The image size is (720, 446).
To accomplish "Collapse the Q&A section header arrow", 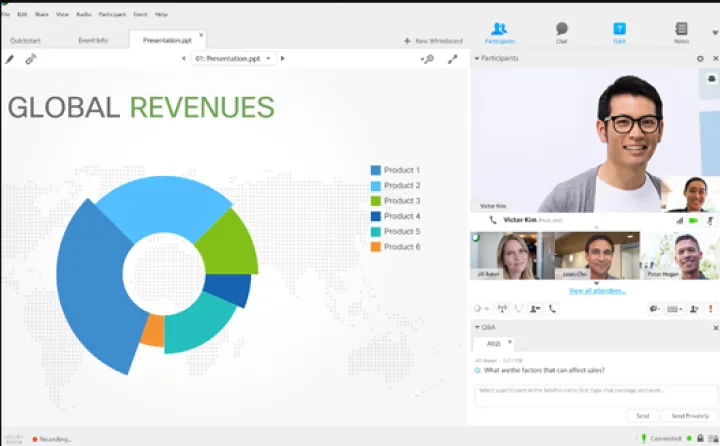I will pos(477,327).
